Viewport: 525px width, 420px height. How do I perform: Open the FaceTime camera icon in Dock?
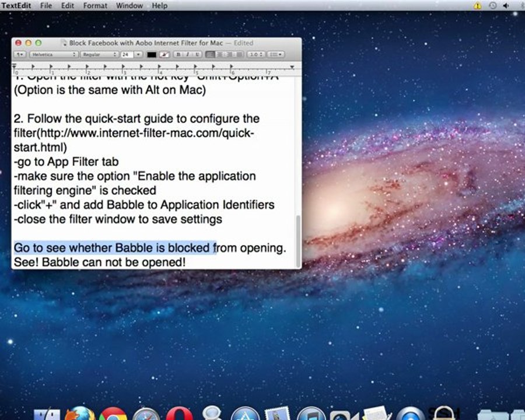(x=344, y=415)
